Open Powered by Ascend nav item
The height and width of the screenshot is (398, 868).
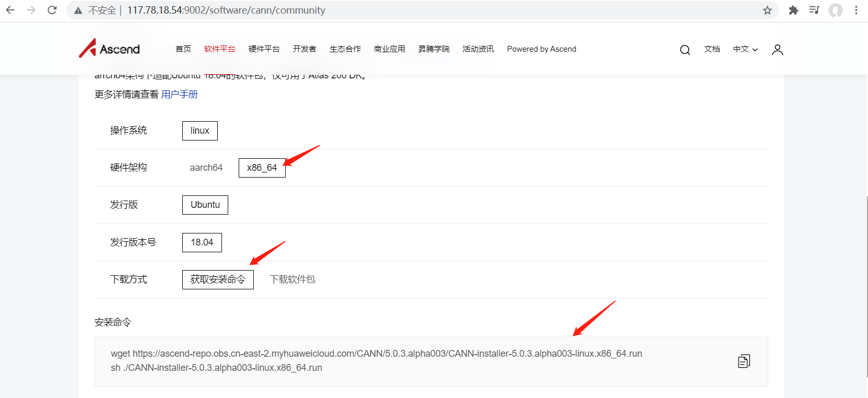[542, 49]
